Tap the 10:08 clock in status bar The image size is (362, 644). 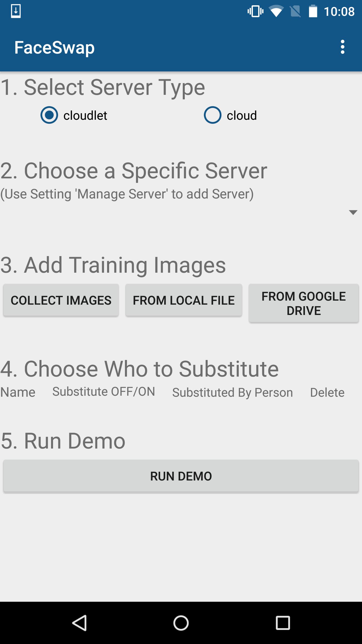[339, 12]
